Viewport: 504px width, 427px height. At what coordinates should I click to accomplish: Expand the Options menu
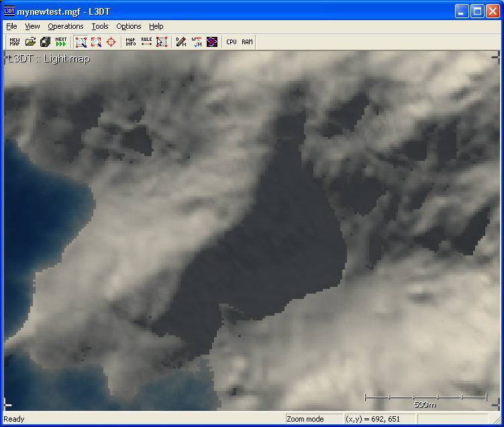pos(129,26)
